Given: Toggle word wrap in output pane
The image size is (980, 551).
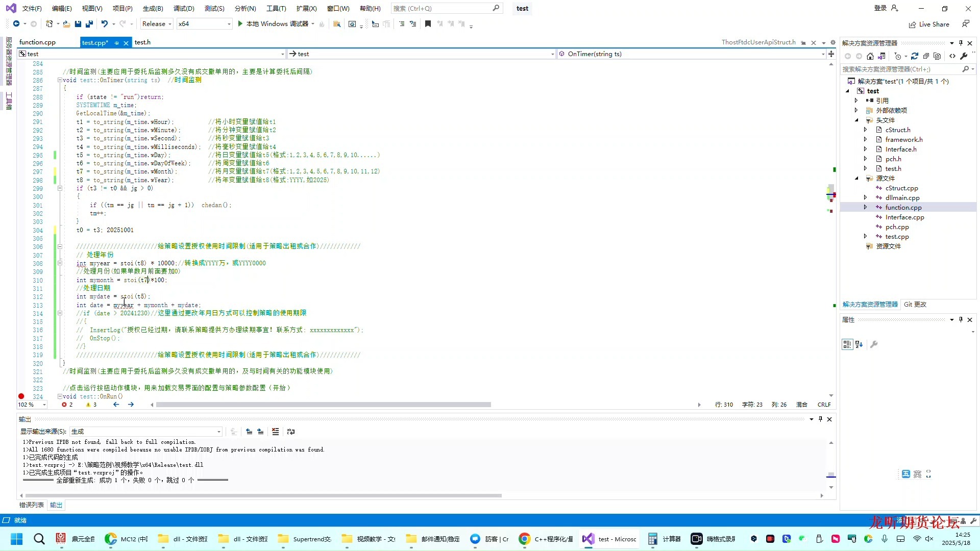Looking at the screenshot, I should [x=291, y=432].
